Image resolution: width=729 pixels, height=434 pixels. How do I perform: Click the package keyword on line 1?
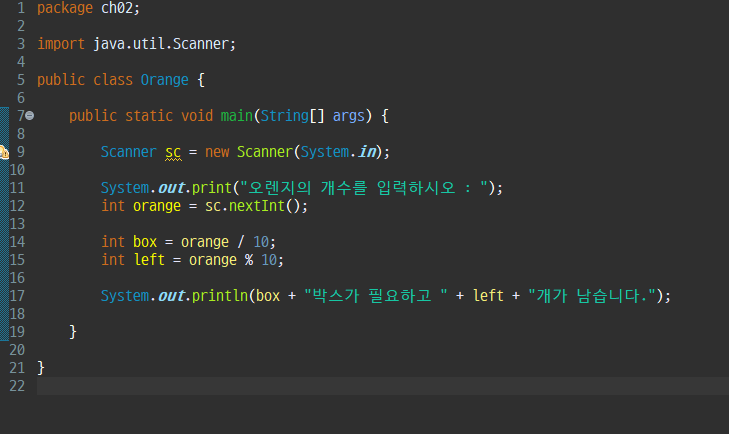click(x=65, y=8)
